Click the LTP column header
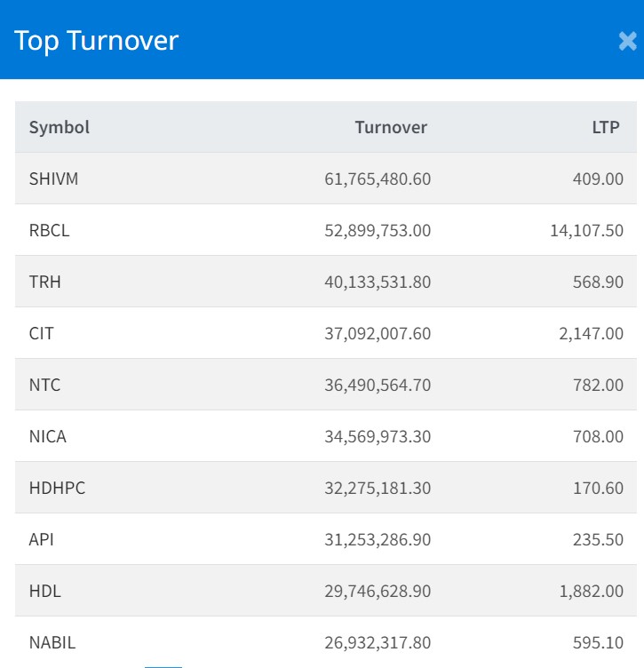Viewport: 644px width, 668px height. pos(606,127)
